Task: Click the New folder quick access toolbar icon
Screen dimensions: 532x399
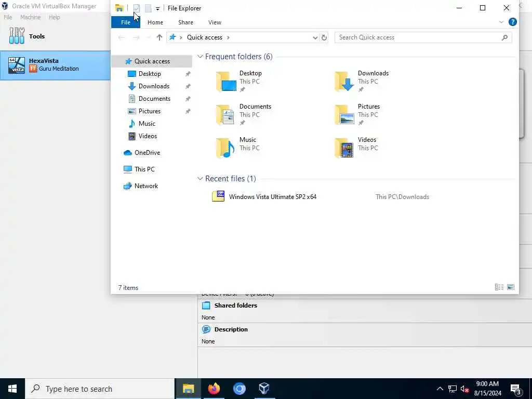Action: tap(148, 8)
